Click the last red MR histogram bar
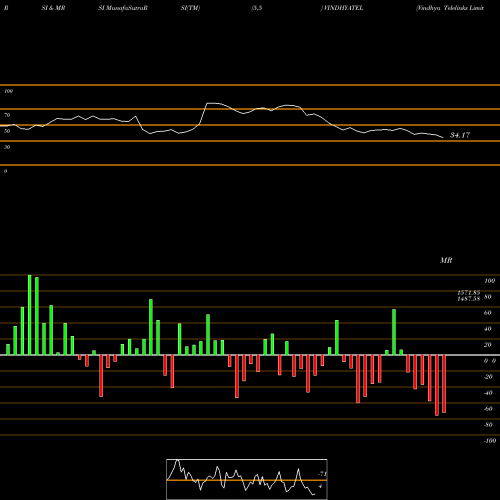The width and height of the screenshot is (500, 500). (x=444, y=384)
